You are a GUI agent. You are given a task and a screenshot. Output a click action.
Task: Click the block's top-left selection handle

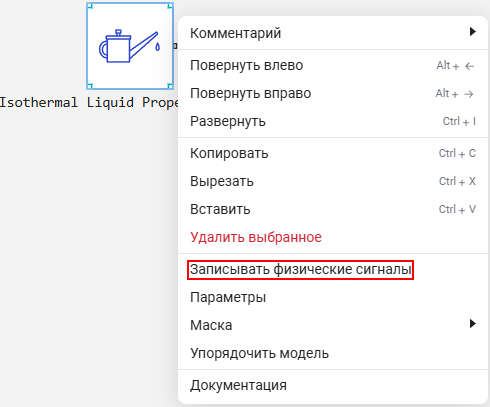coord(89,6)
